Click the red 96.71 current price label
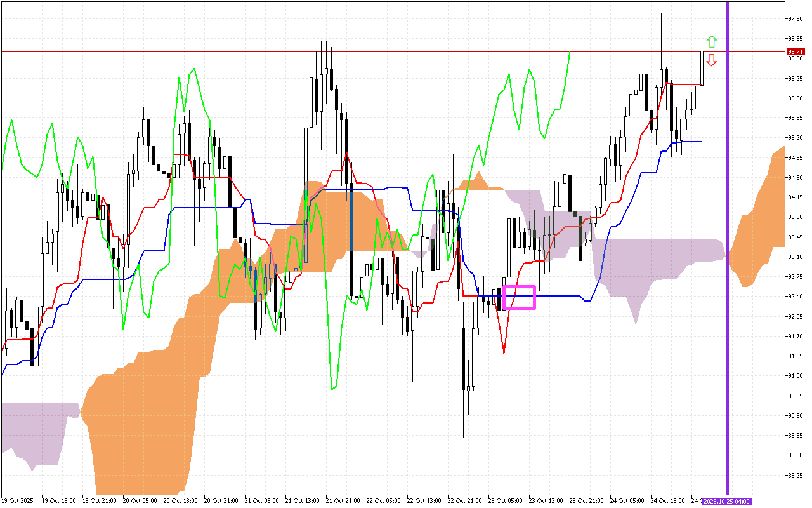The image size is (812, 508). tap(794, 51)
